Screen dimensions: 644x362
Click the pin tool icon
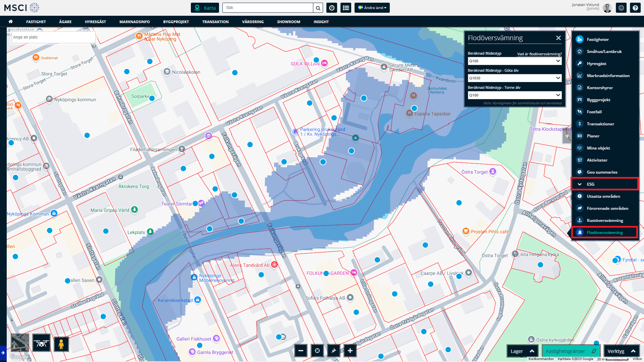[x=334, y=351]
